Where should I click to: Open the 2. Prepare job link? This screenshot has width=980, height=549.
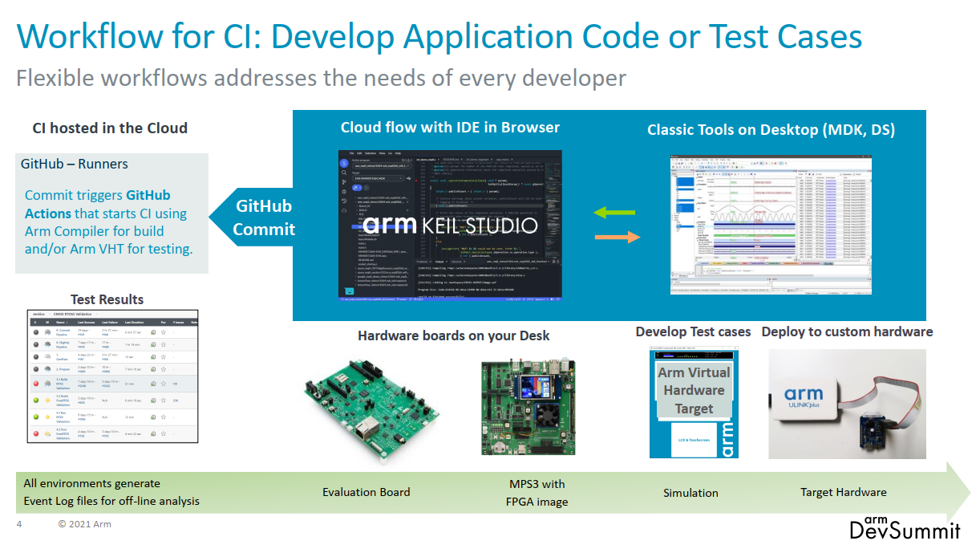coord(63,369)
